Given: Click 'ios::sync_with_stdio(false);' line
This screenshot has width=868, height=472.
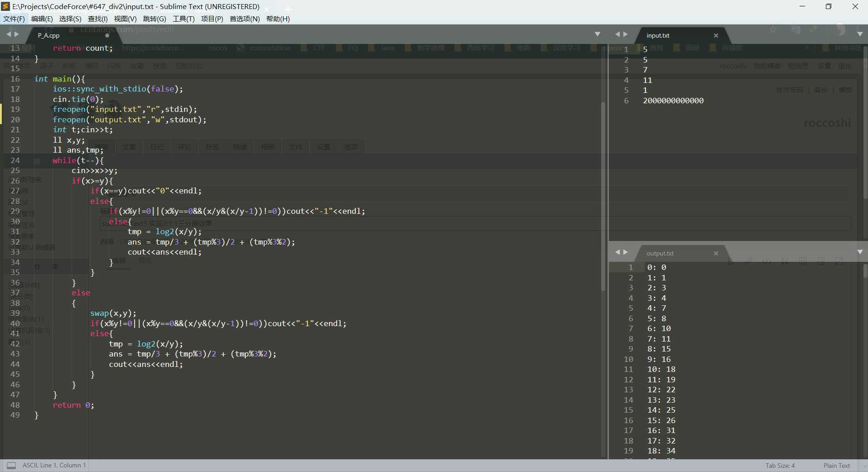Looking at the screenshot, I should pos(118,89).
